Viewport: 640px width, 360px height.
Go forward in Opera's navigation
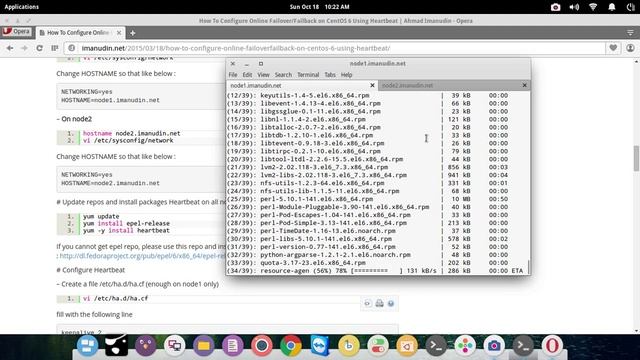(x=24, y=48)
